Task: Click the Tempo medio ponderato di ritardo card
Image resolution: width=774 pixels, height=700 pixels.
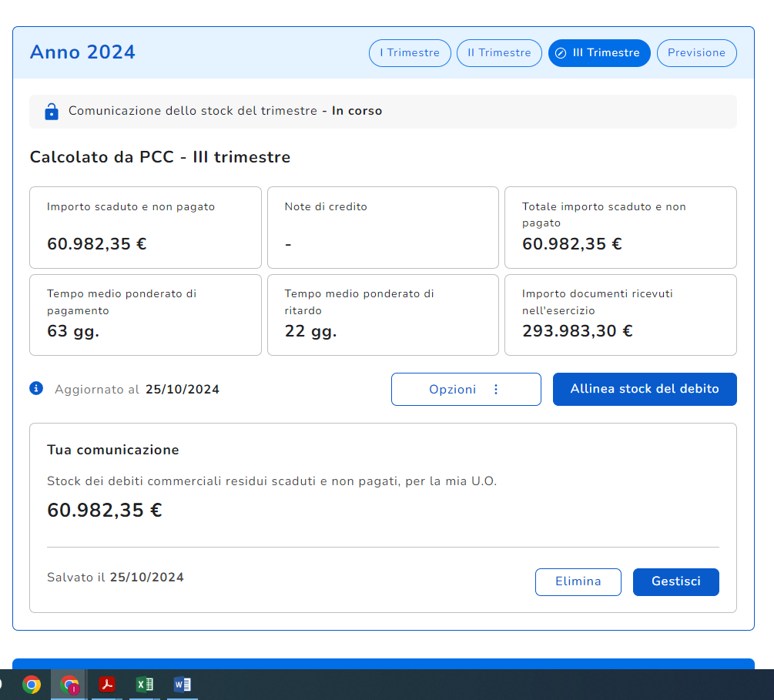Action: pos(383,315)
